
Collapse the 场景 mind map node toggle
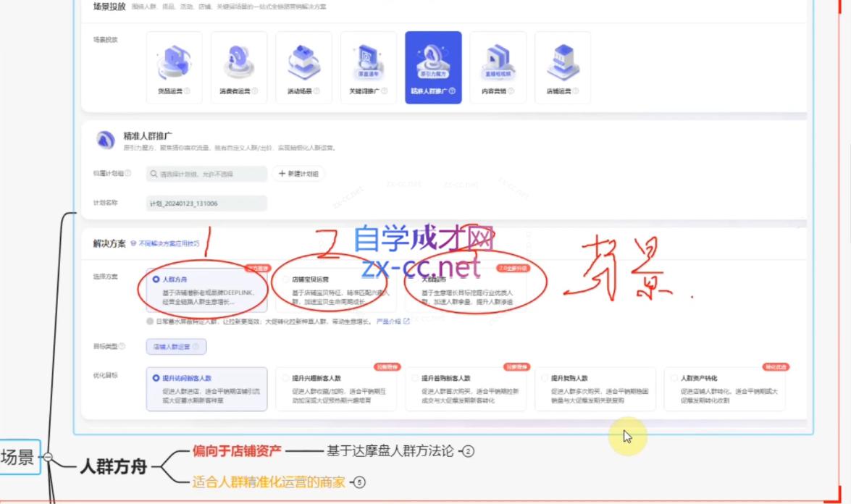coord(48,457)
